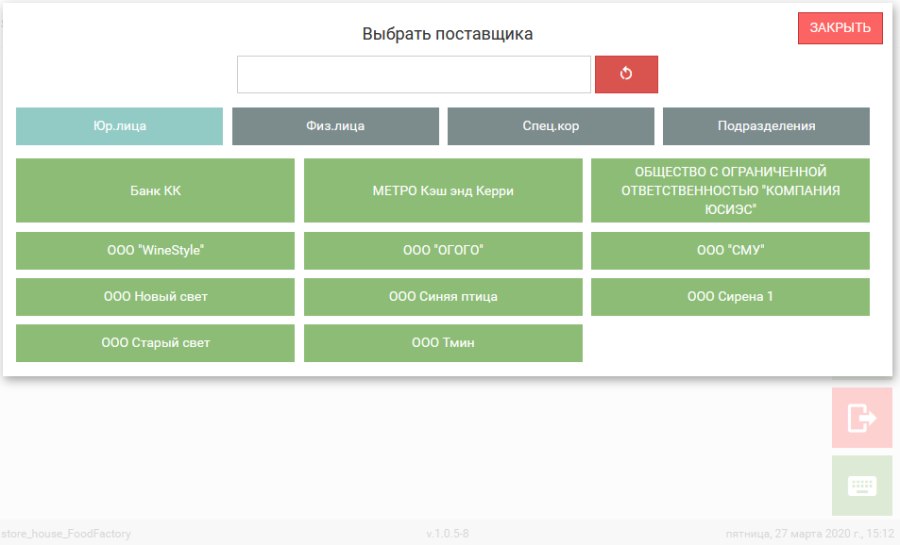Click the ООО "СМУ" supplier button
The height and width of the screenshot is (545, 900).
730,251
